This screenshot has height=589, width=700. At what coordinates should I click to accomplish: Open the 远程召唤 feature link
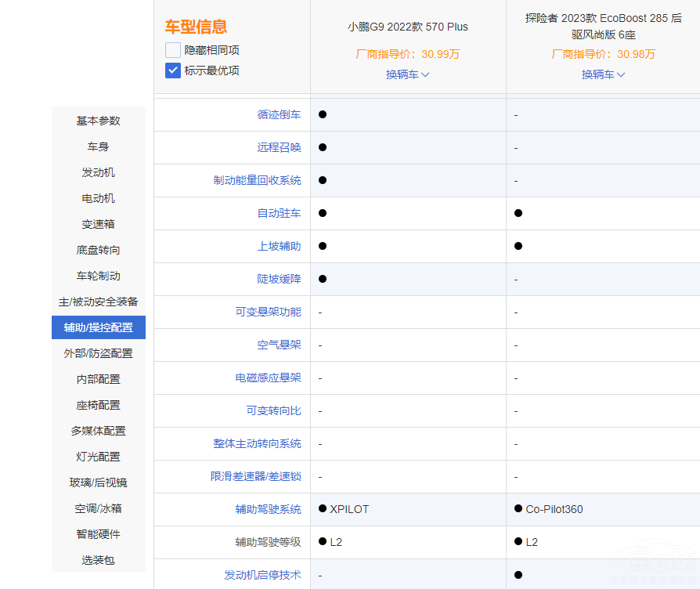point(279,147)
